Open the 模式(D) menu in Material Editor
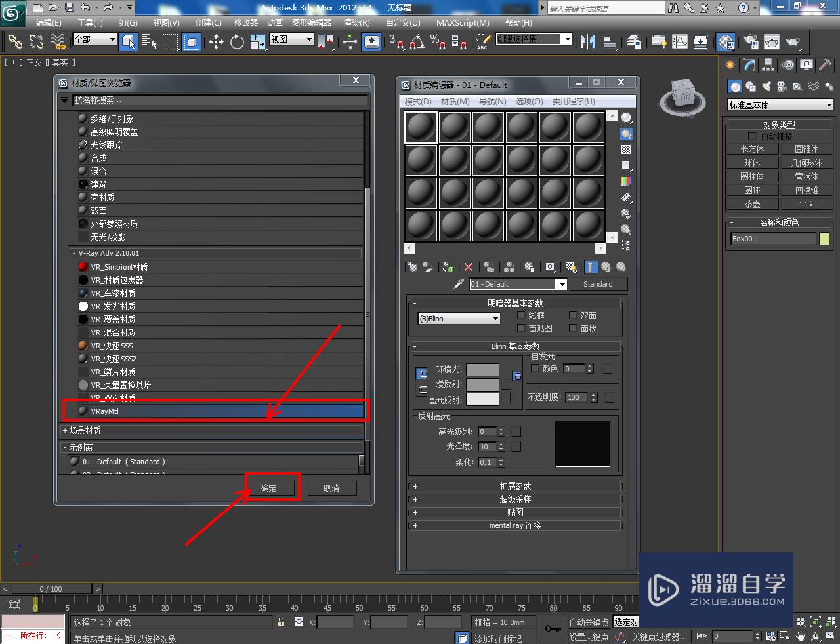 pyautogui.click(x=418, y=101)
